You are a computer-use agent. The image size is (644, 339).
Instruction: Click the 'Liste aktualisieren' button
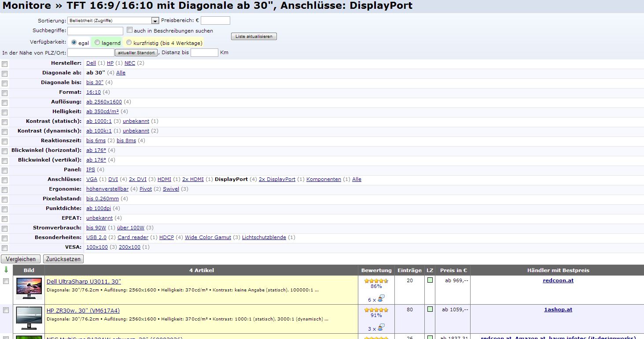[254, 37]
